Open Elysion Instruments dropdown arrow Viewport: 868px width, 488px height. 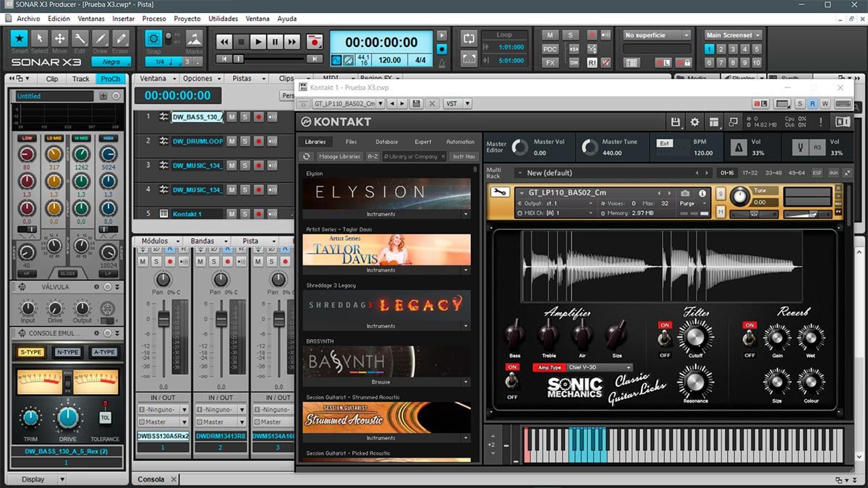[466, 214]
